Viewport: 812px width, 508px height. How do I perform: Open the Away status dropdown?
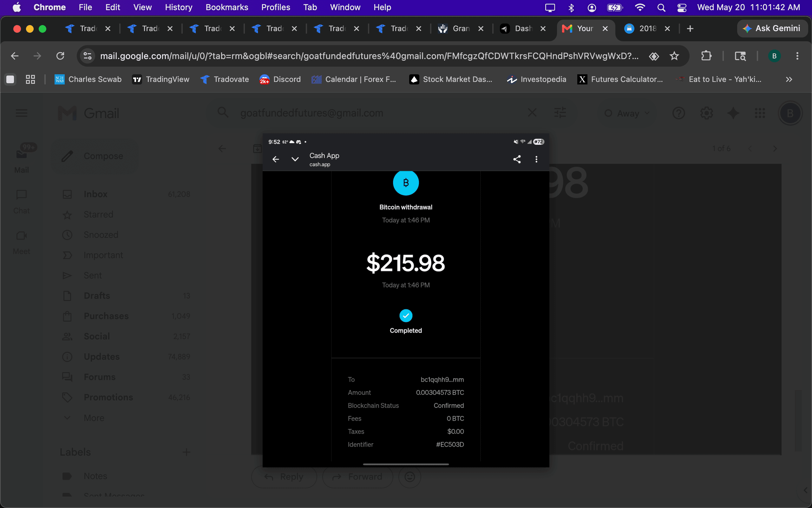pos(627,114)
